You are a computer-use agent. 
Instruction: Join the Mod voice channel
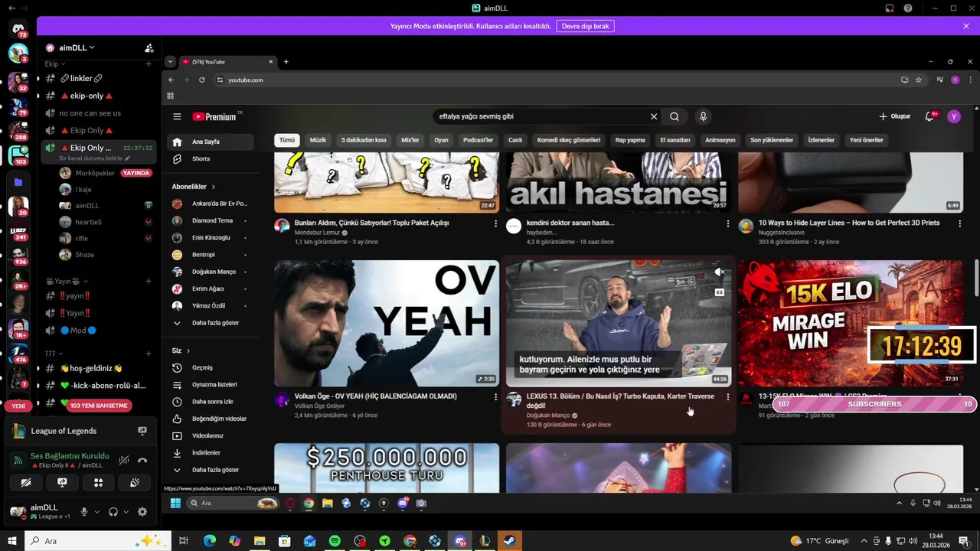(x=78, y=330)
